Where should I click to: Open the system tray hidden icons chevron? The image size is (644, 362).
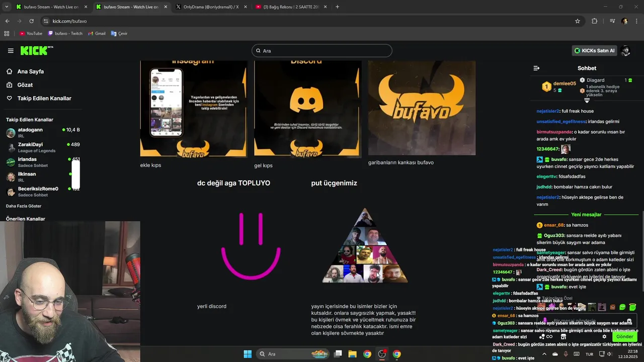[544, 354]
